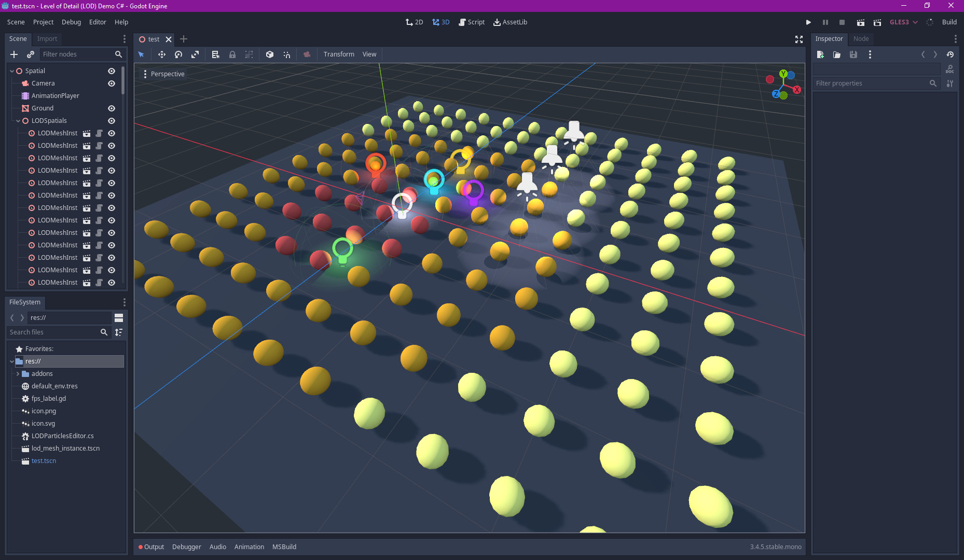Screen dimensions: 964x560
Task: Open the Editor menu
Action: 98,22
